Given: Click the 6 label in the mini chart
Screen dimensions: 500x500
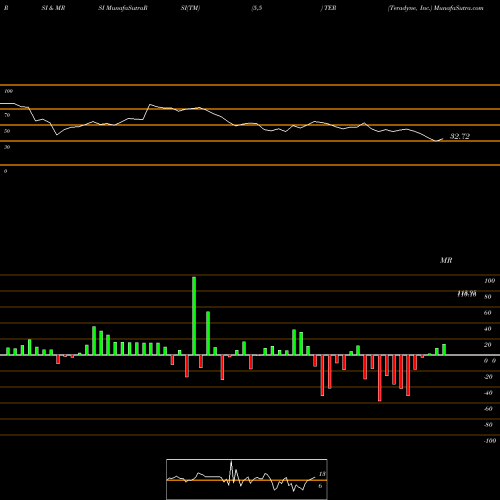Looking at the screenshot, I should [x=320, y=486].
